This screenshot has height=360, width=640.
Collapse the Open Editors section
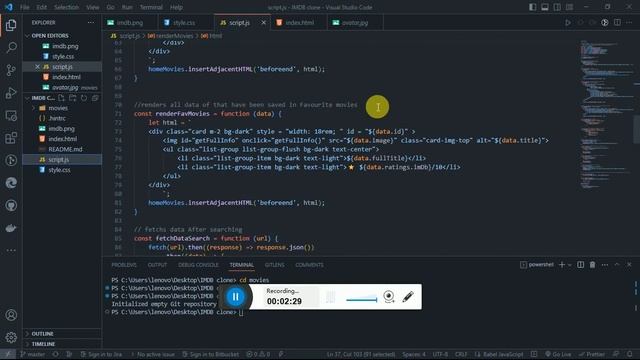pos(27,36)
